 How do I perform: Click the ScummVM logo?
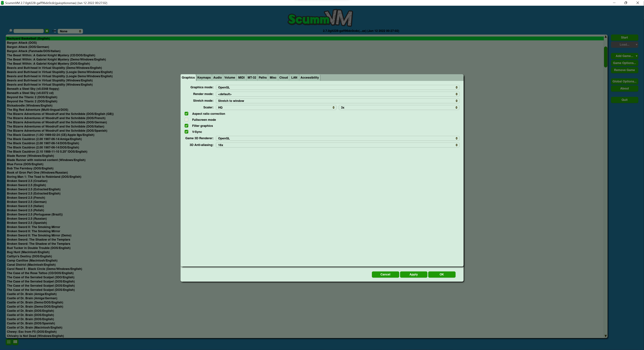[x=320, y=18]
